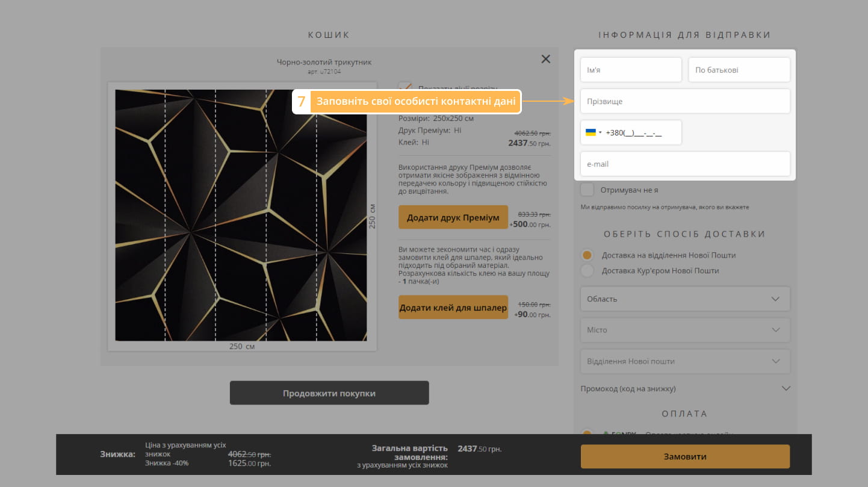The image size is (868, 487).
Task: Open the Nova Poshta branch dropdown
Action: point(684,362)
